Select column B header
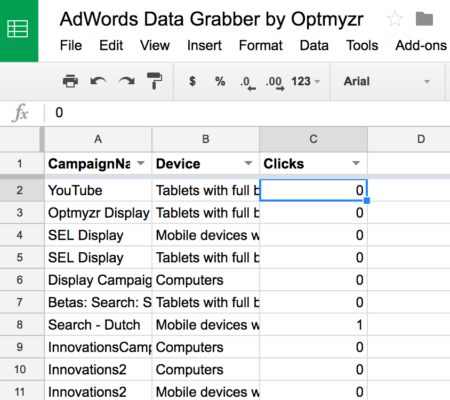The height and width of the screenshot is (400, 450). (206, 139)
